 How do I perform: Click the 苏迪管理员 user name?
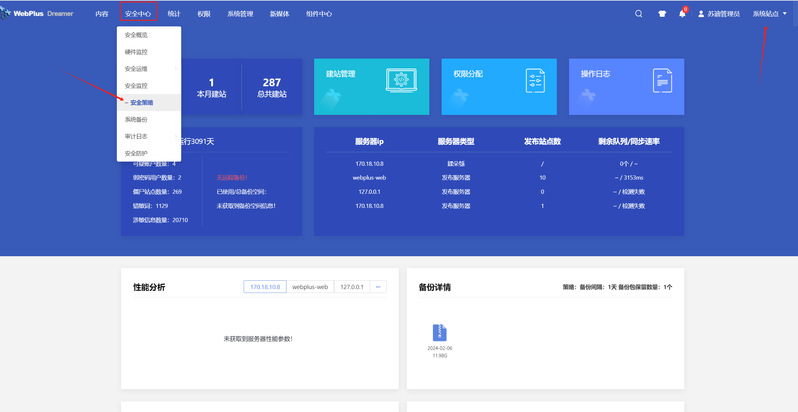click(723, 14)
